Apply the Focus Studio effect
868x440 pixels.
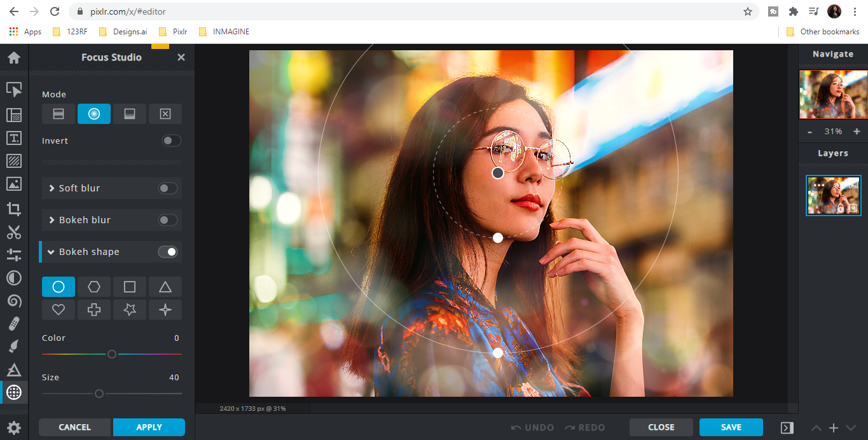coord(149,427)
